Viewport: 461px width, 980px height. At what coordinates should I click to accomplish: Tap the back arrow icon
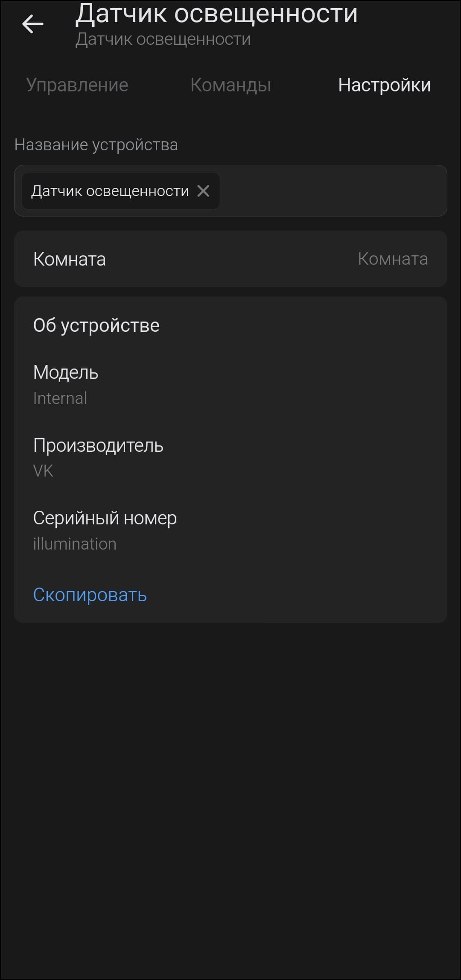[33, 24]
